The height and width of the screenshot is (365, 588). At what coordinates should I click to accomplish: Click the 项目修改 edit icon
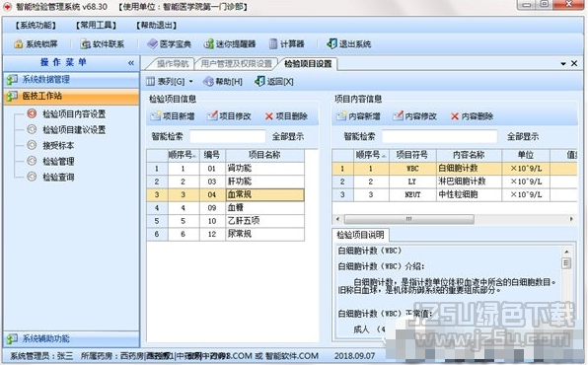click(x=212, y=116)
